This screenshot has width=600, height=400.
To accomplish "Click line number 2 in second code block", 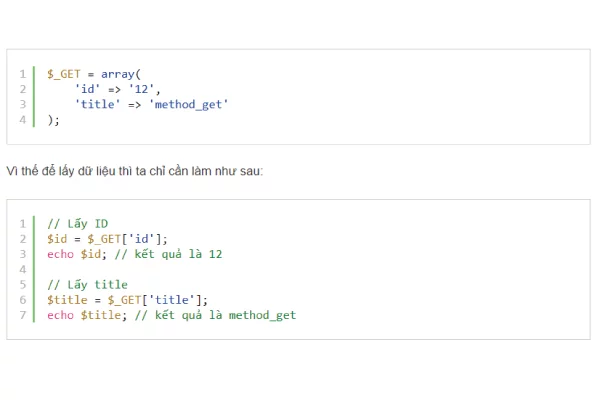I will tap(22, 239).
